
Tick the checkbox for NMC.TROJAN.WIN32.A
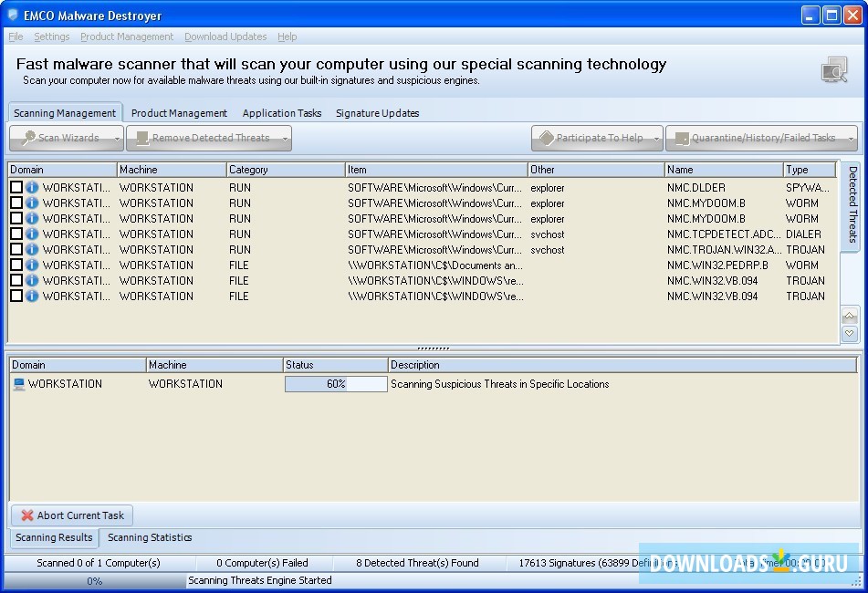[16, 249]
